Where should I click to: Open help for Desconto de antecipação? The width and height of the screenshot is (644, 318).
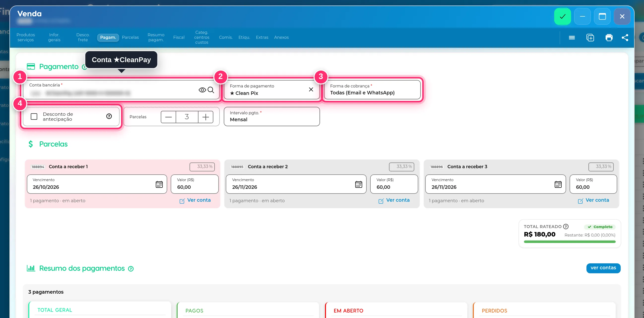109,116
